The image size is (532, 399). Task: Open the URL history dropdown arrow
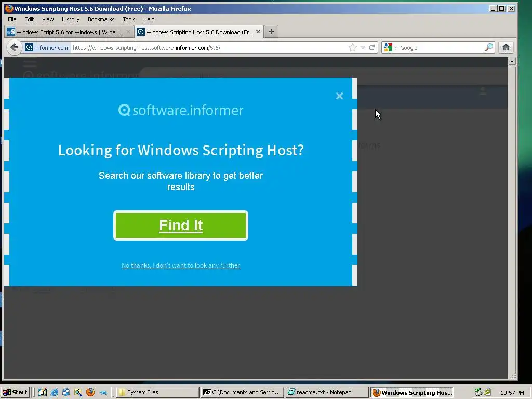pos(363,47)
